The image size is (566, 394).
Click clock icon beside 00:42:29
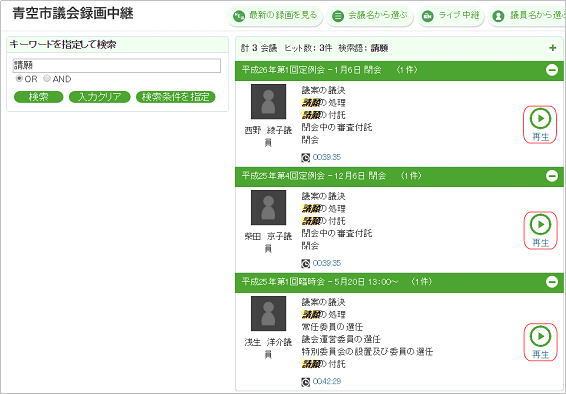tap(306, 382)
